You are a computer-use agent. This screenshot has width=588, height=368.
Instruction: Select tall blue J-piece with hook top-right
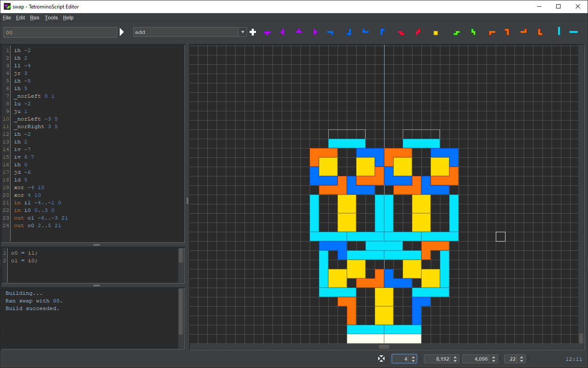(x=382, y=32)
